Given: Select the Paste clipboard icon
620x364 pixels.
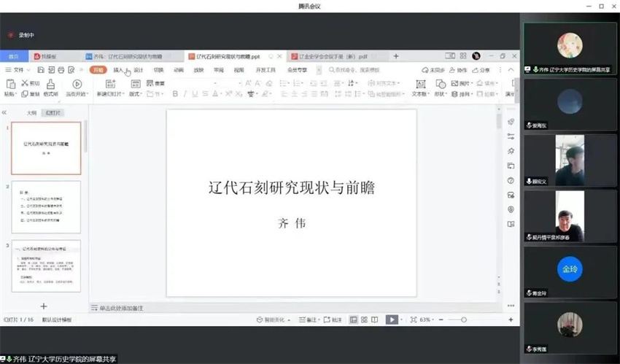Looking at the screenshot, I should click(x=10, y=84).
